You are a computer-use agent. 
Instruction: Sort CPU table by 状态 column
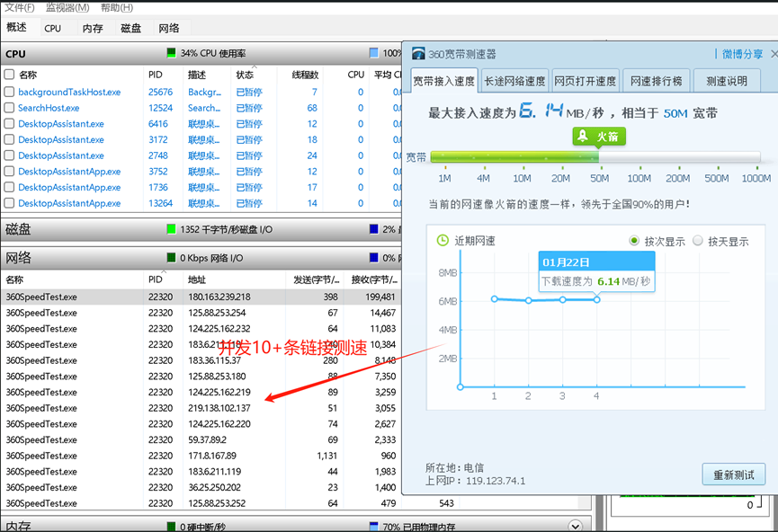pyautogui.click(x=246, y=75)
